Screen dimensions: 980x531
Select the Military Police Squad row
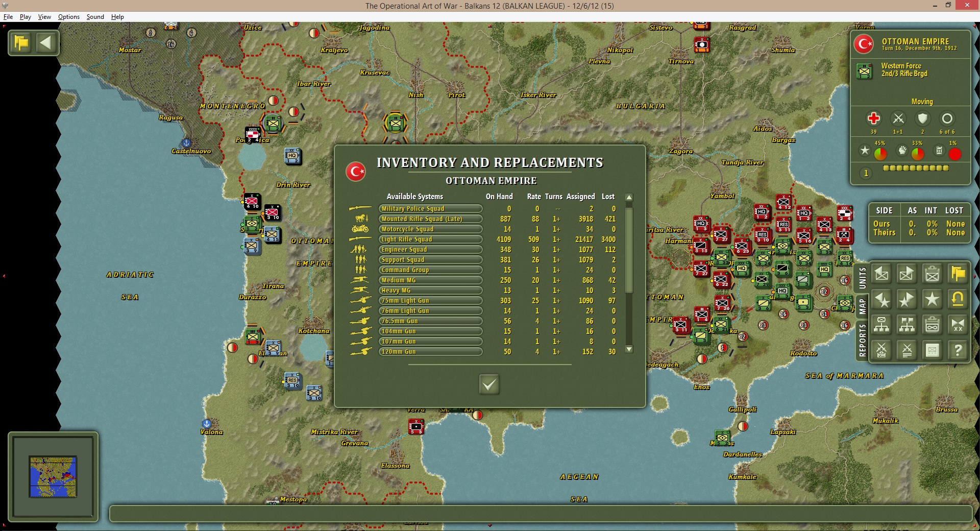tap(482, 209)
